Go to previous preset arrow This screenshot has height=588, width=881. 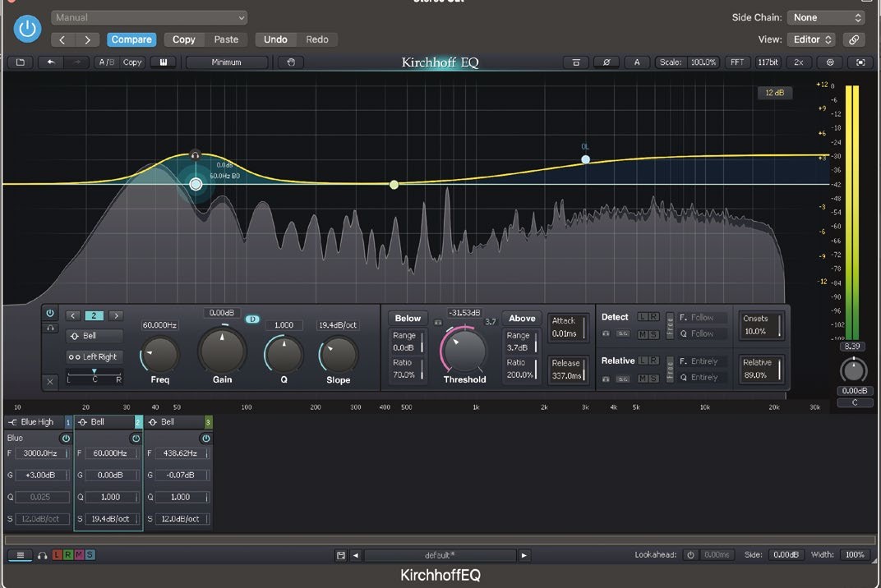[62, 39]
